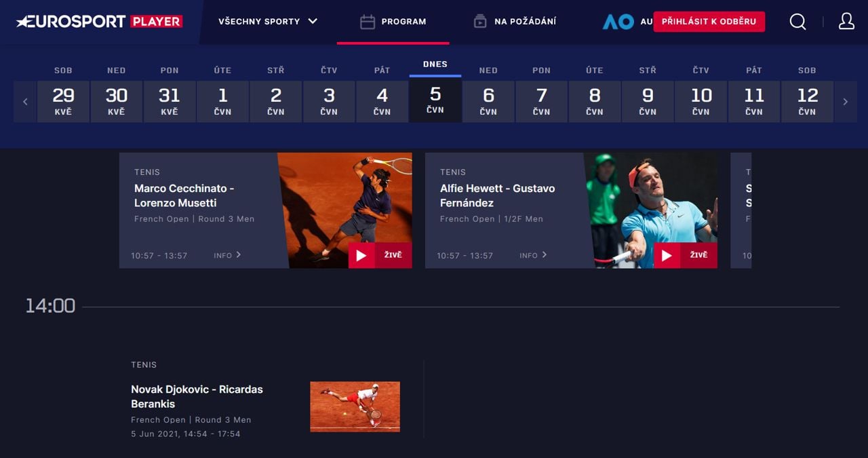Select Saturday 29 KVĚ date
The height and width of the screenshot is (458, 868).
point(63,101)
